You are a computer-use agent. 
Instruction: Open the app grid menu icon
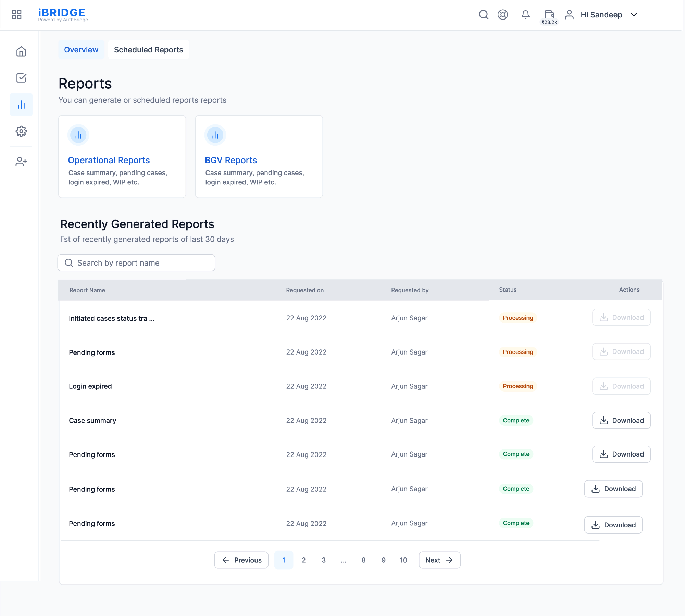pos(16,14)
